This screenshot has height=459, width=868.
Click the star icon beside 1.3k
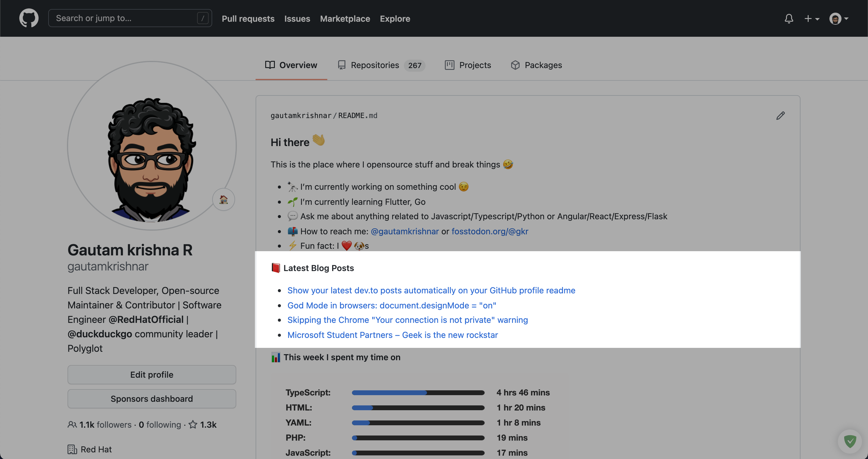[193, 424]
